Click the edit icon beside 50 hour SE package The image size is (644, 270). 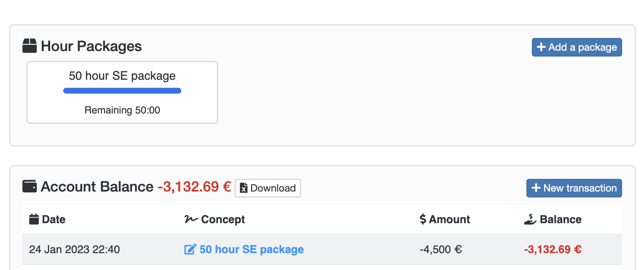point(191,249)
